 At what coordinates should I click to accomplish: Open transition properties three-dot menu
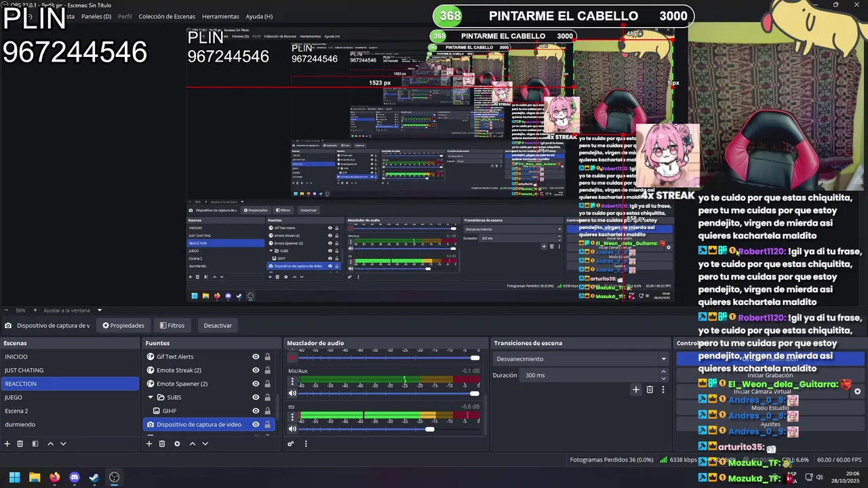click(x=663, y=390)
